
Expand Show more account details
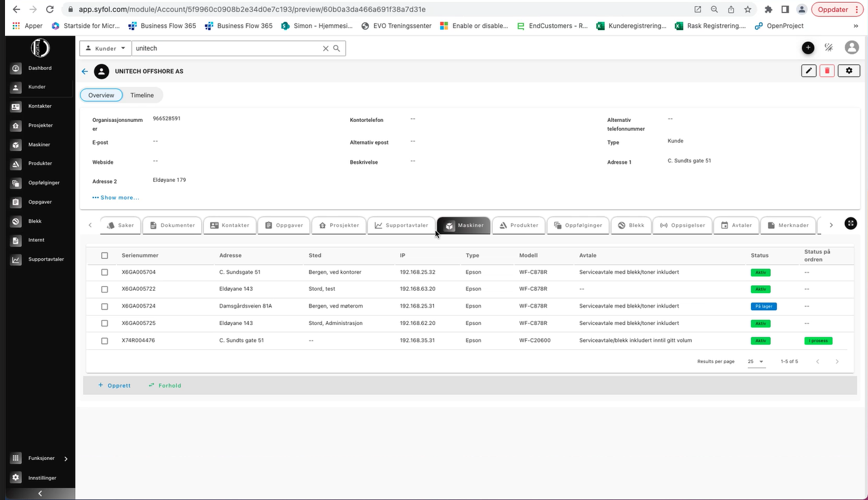[x=116, y=197]
